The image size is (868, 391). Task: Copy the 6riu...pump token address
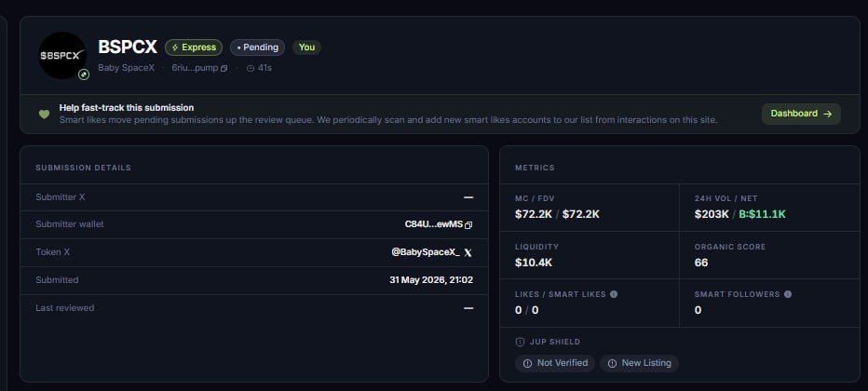(x=224, y=69)
